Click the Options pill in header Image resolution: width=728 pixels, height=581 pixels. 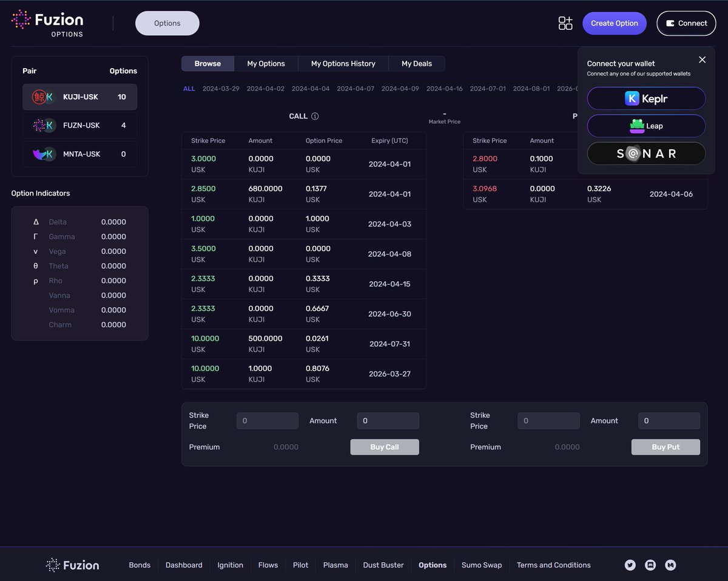(x=167, y=23)
